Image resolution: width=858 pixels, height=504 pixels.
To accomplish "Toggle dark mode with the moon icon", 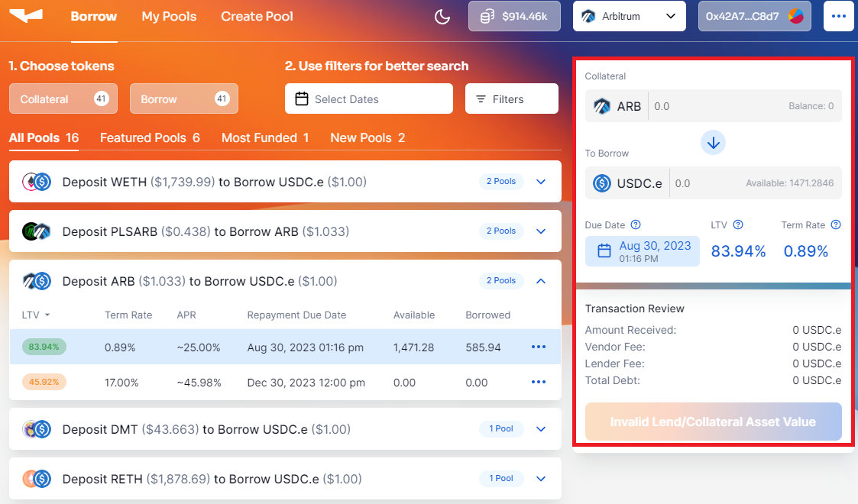I will (442, 17).
